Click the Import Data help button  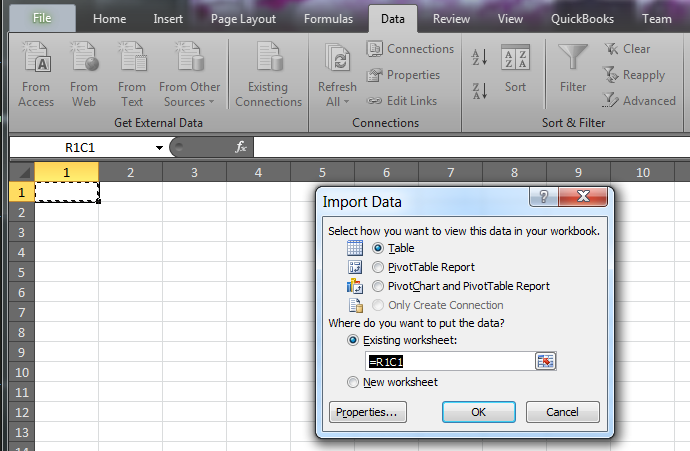tap(544, 196)
